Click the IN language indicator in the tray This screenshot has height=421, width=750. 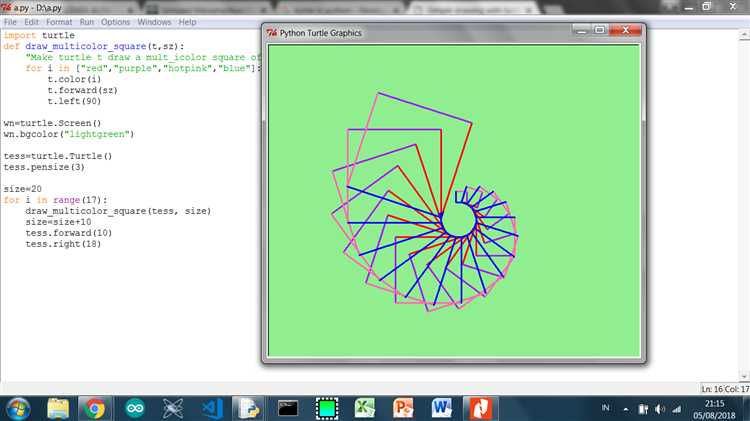coord(606,408)
